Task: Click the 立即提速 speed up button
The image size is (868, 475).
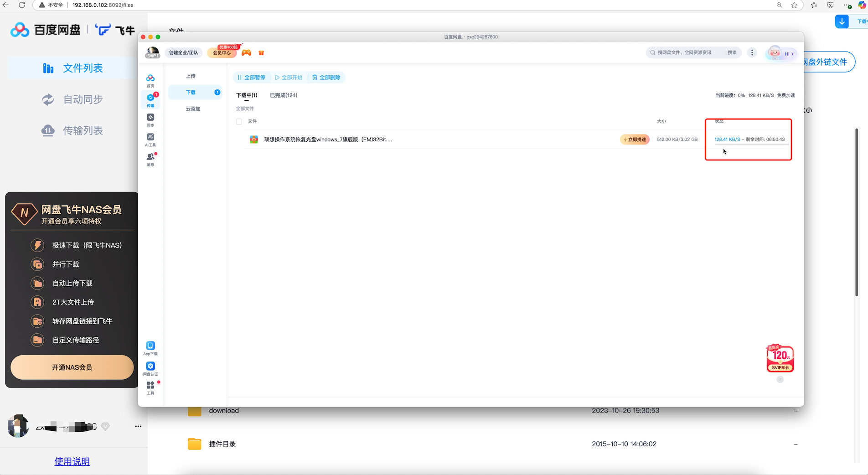Action: point(635,139)
